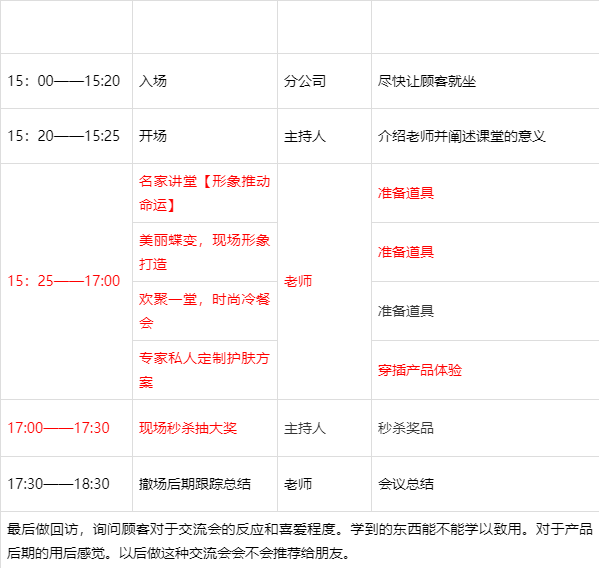Click 主持人 in the 秒杀 row

point(305,428)
